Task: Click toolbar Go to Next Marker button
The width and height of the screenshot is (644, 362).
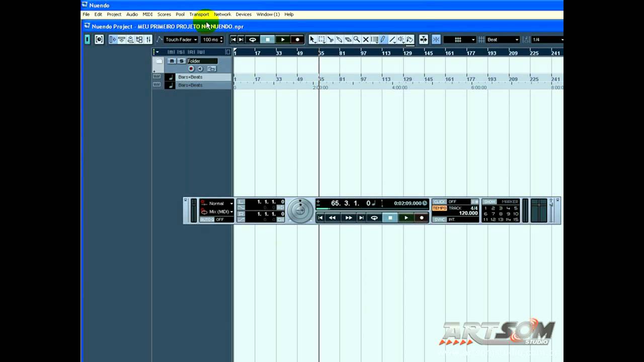Action: (241, 39)
